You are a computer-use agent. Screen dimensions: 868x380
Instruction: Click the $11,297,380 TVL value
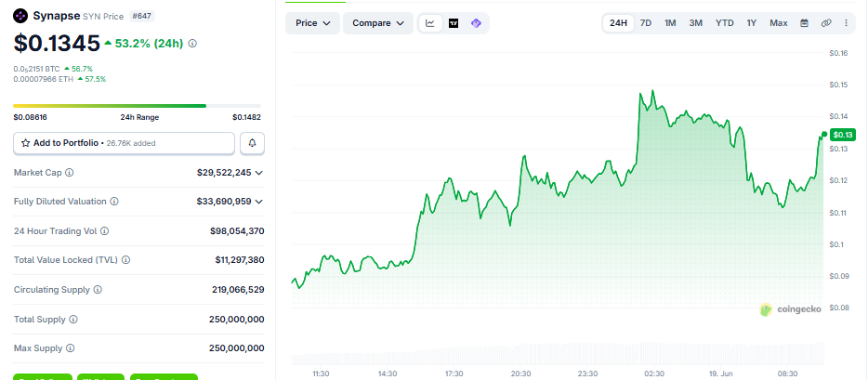239,259
